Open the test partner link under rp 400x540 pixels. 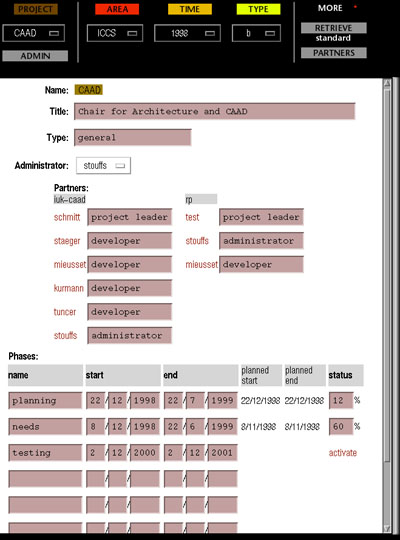tap(192, 217)
